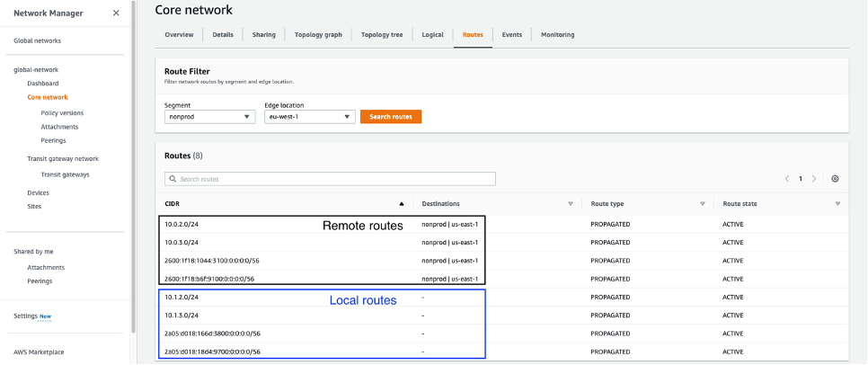This screenshot has height=365, width=868.
Task: Open Global networks in sidebar
Action: tap(37, 40)
